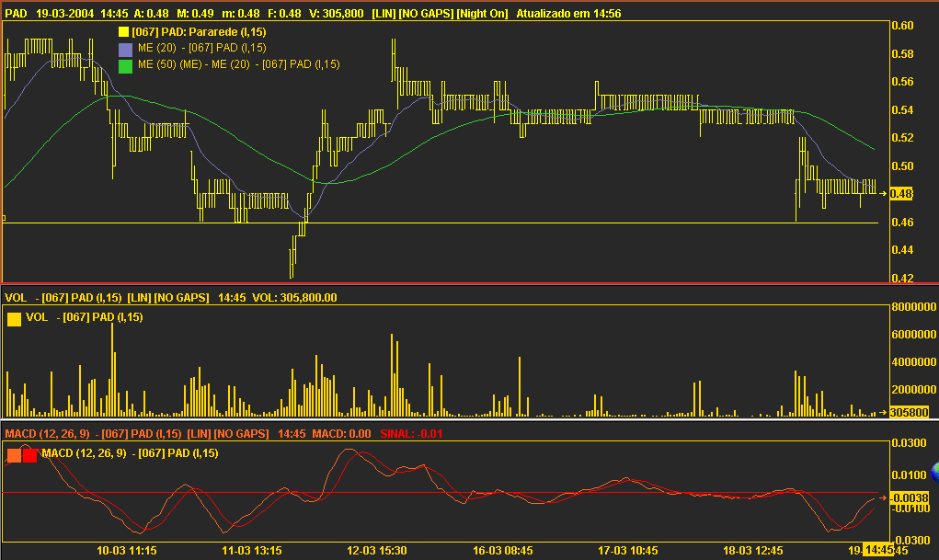Image resolution: width=939 pixels, height=560 pixels.
Task: Click the '17-03 10:45' time axis label
Action: pos(628,551)
